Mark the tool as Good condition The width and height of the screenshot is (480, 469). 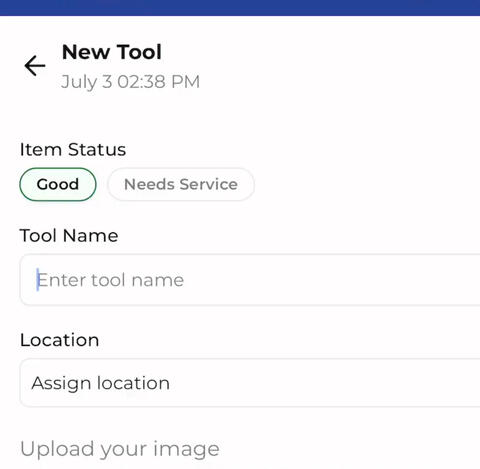click(x=58, y=184)
